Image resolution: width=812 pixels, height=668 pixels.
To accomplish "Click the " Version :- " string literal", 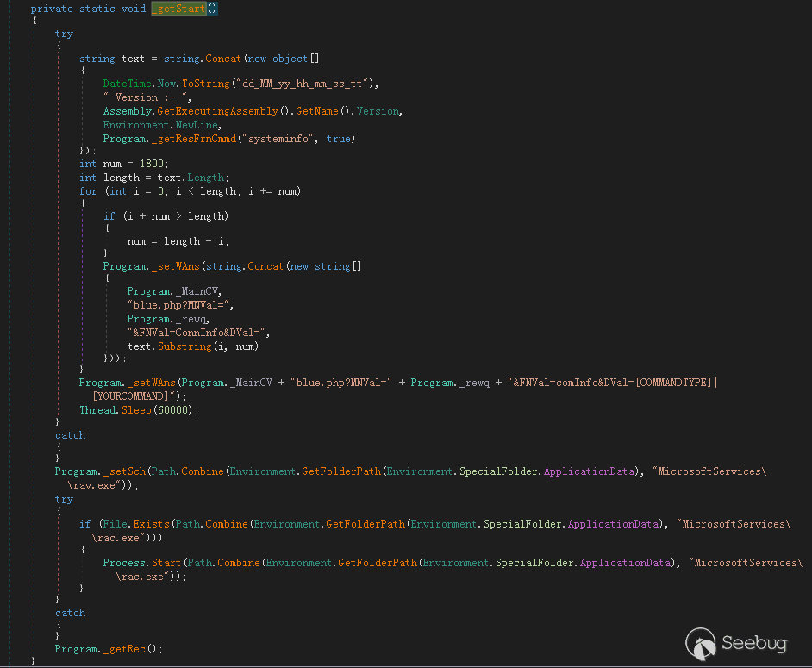I will [x=147, y=97].
